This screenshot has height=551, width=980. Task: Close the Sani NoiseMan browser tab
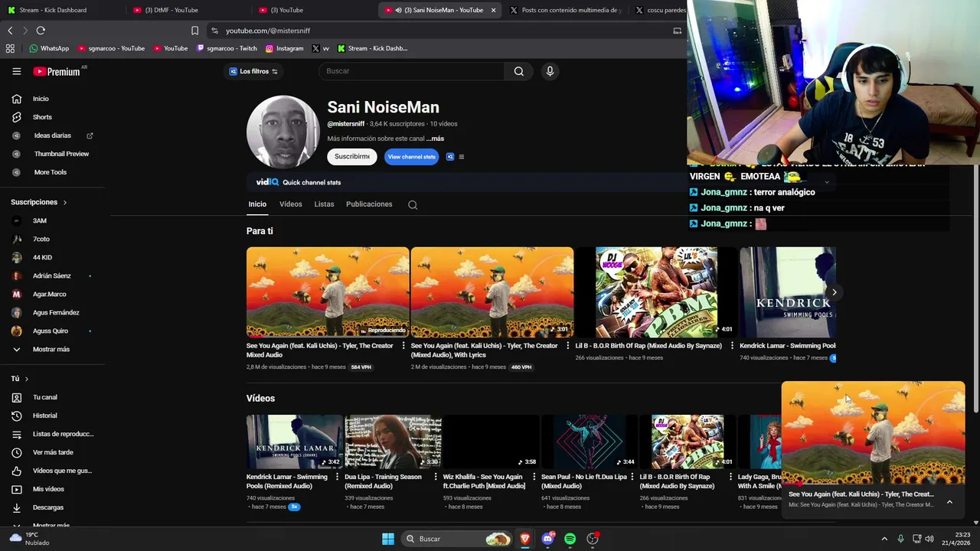pos(493,10)
